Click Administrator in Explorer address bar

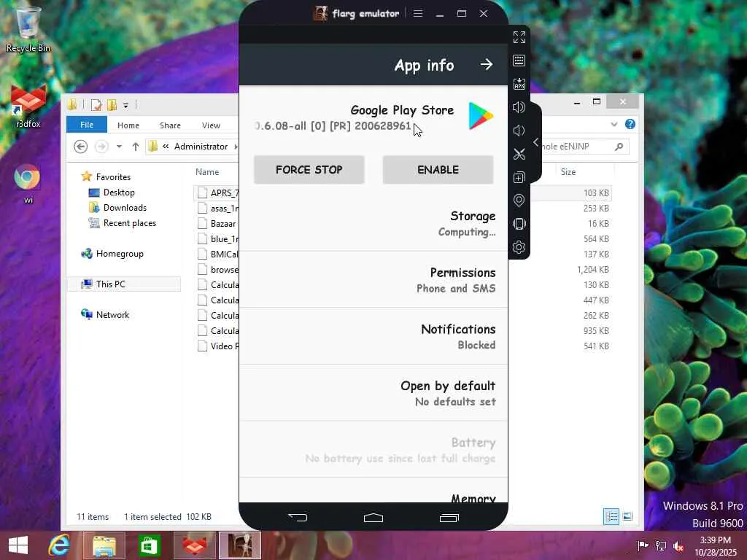tap(201, 147)
